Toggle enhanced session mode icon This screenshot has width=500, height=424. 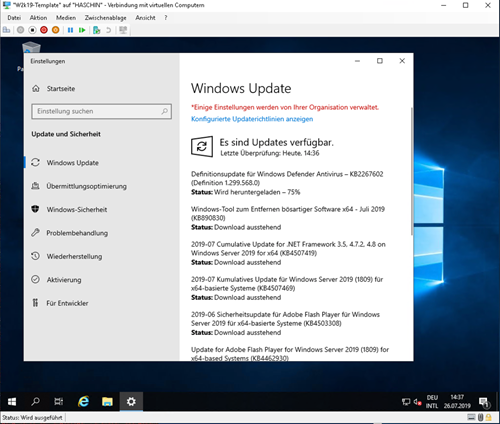tap(123, 30)
